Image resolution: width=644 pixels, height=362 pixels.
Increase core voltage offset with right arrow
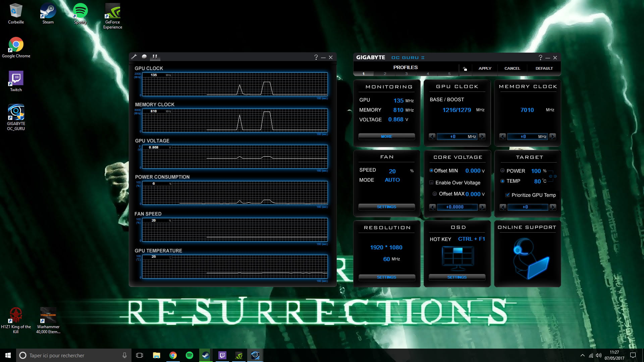coord(482,207)
